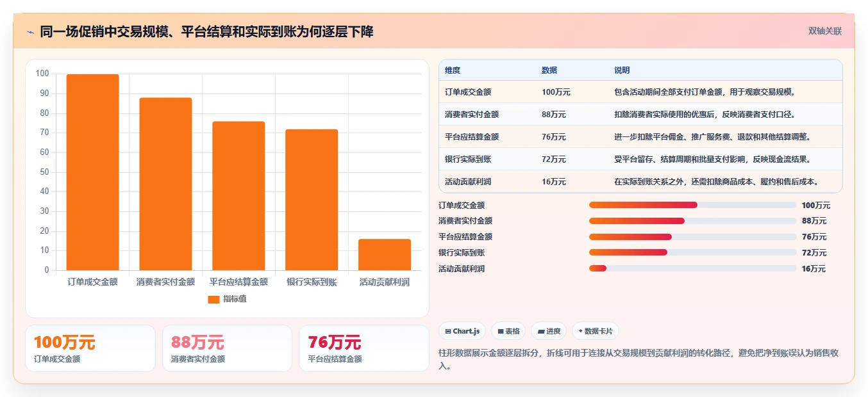Click the Chart.js chip
This screenshot has width=868, height=397.
click(462, 331)
